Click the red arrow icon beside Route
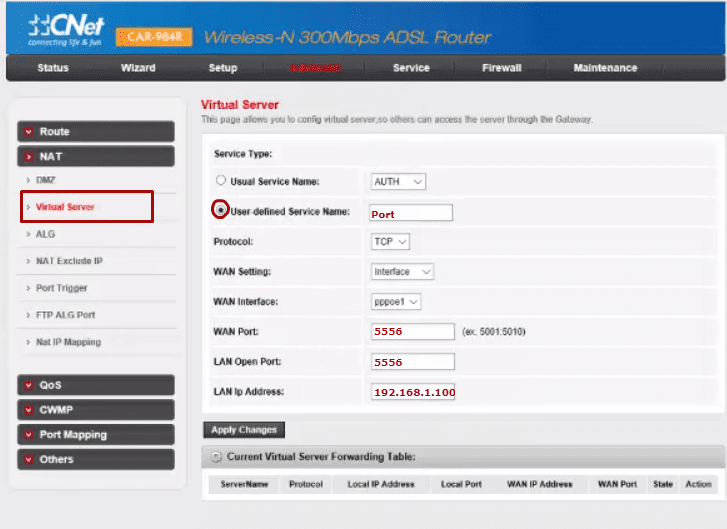This screenshot has height=529, width=727. 29,132
